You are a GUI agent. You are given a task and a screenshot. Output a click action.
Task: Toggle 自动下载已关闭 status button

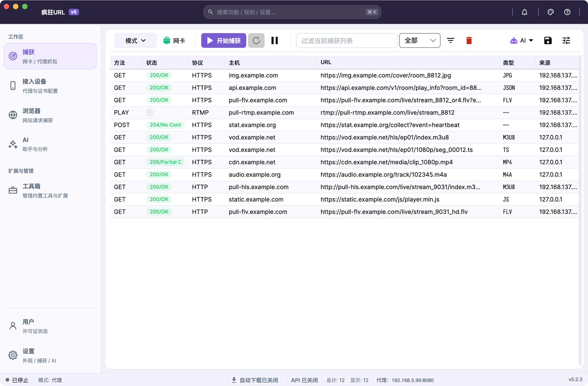coord(254,380)
